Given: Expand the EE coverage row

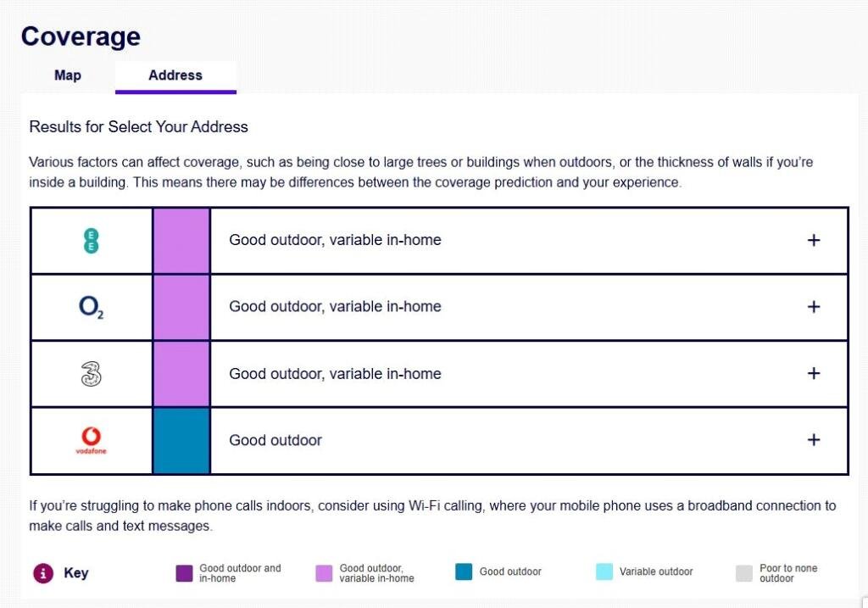Looking at the screenshot, I should (x=814, y=240).
